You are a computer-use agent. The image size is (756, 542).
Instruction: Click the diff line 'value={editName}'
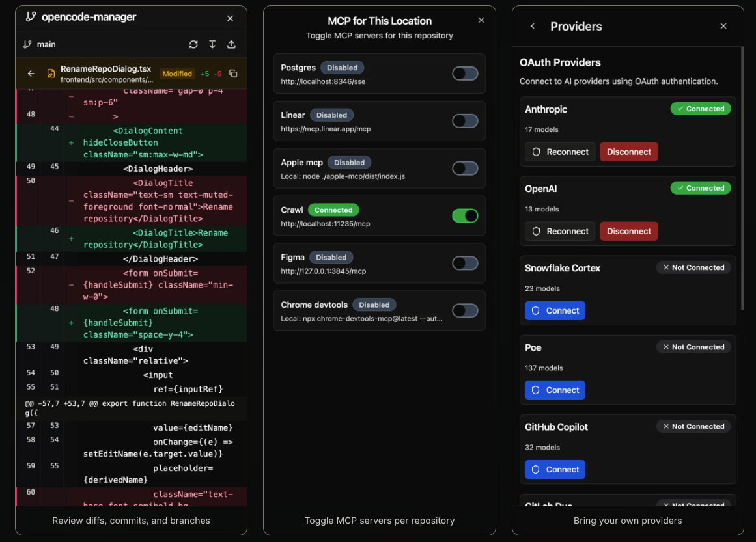pyautogui.click(x=193, y=427)
